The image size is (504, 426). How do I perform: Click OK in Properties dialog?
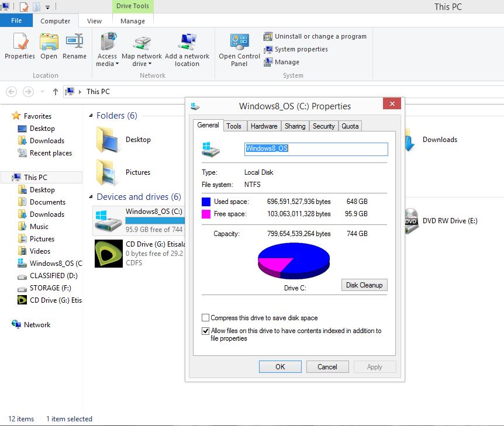(x=280, y=366)
